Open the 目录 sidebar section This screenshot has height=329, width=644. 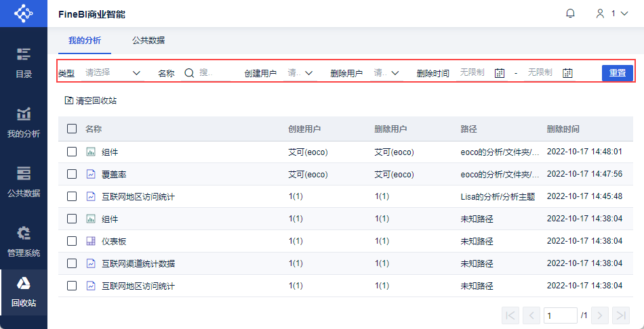click(24, 62)
